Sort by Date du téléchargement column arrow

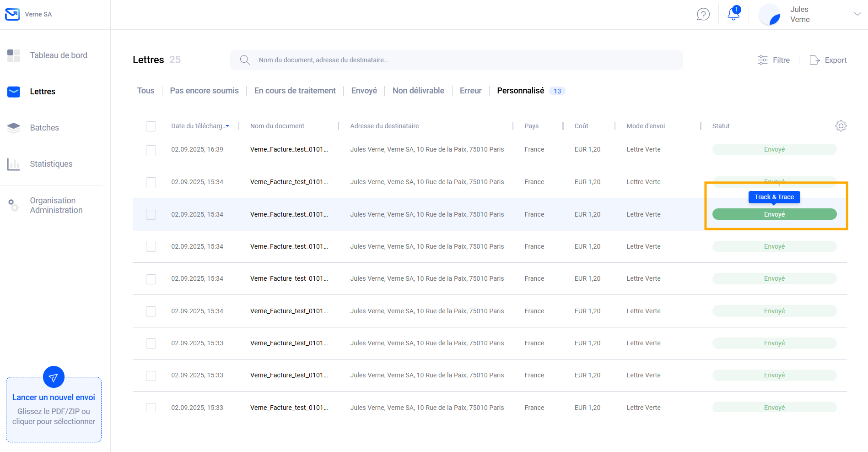pyautogui.click(x=227, y=126)
